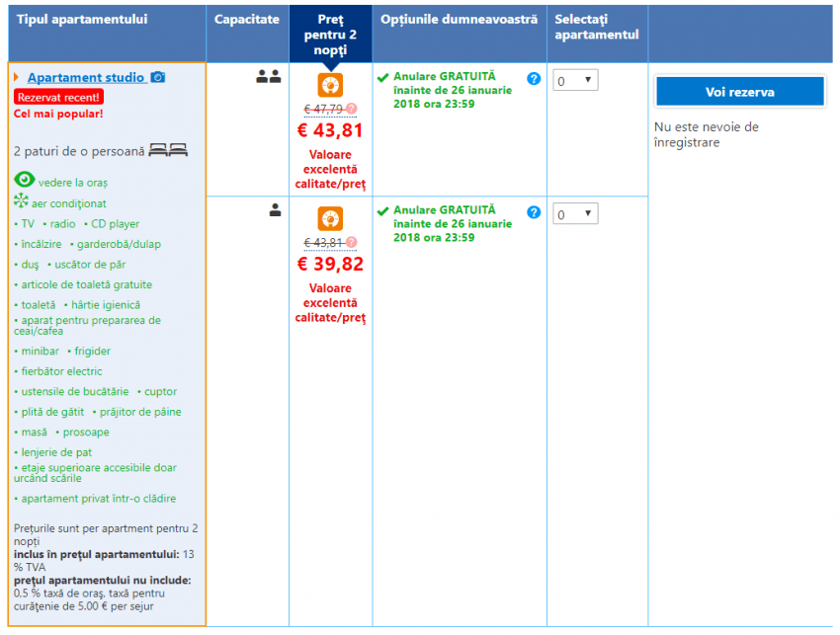Open the 'Apartament studio' link

point(86,77)
